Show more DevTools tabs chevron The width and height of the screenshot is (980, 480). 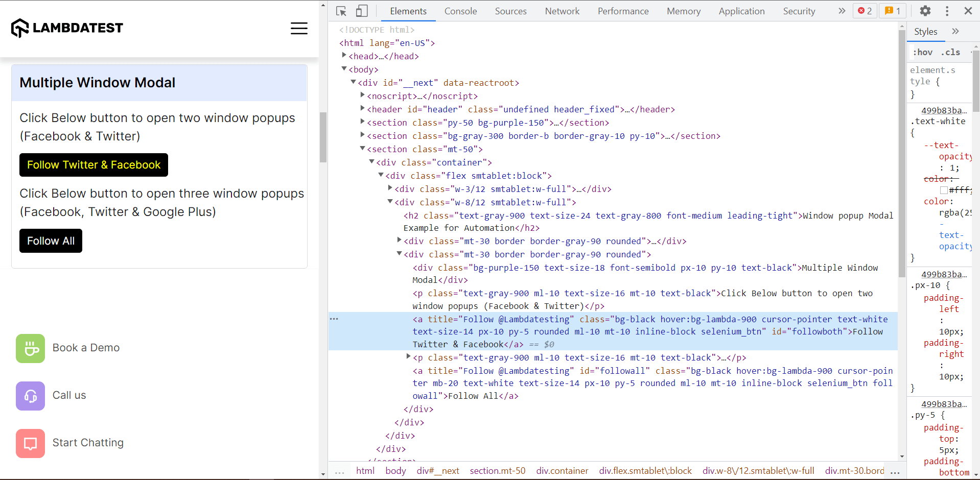click(x=842, y=11)
